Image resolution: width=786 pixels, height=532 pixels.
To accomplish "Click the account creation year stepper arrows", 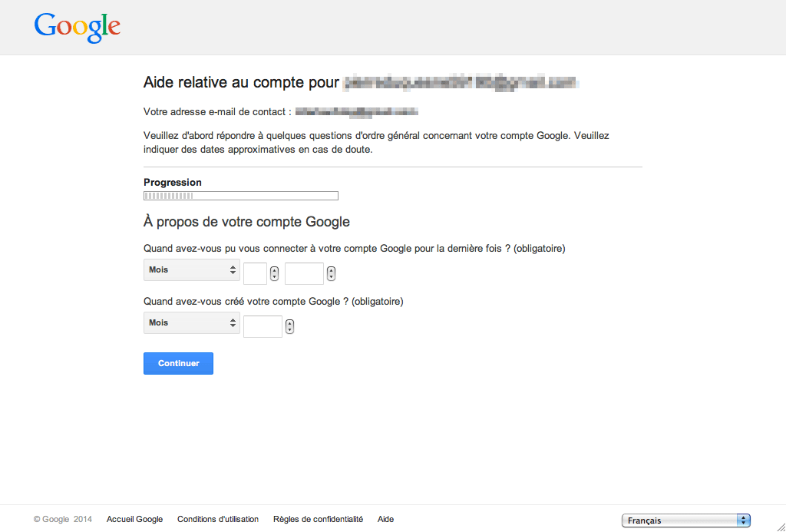I will pos(289,327).
